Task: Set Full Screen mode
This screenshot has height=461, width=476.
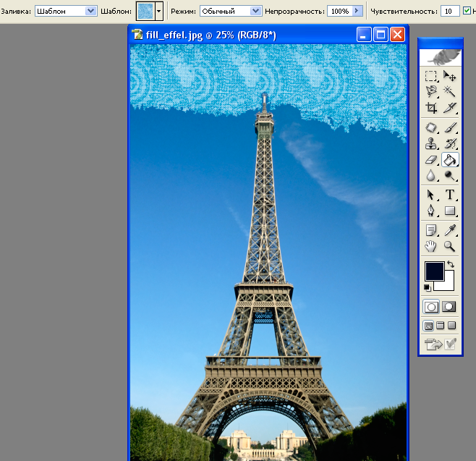Action: coord(451,326)
